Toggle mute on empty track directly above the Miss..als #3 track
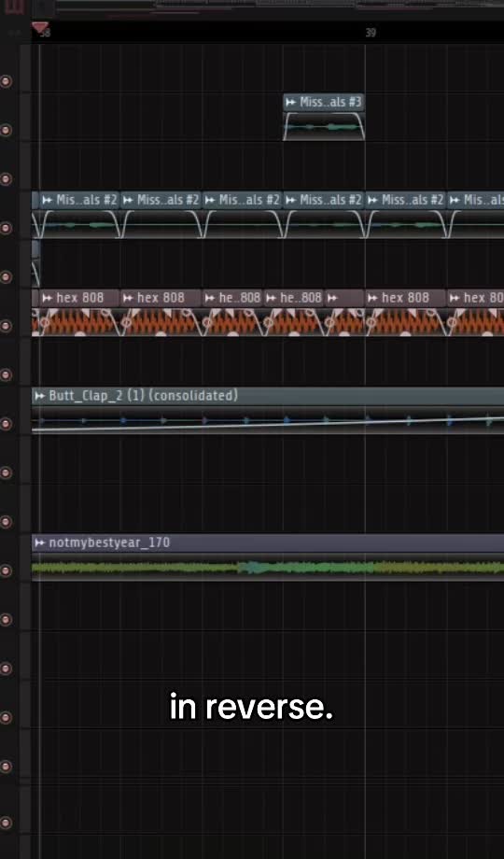The width and height of the screenshot is (504, 859). [6, 81]
